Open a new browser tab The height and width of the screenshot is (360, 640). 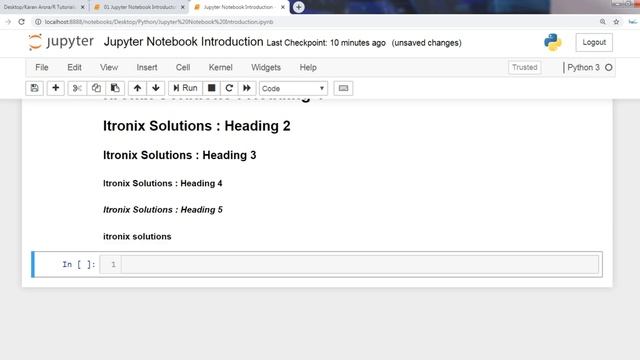(x=299, y=7)
